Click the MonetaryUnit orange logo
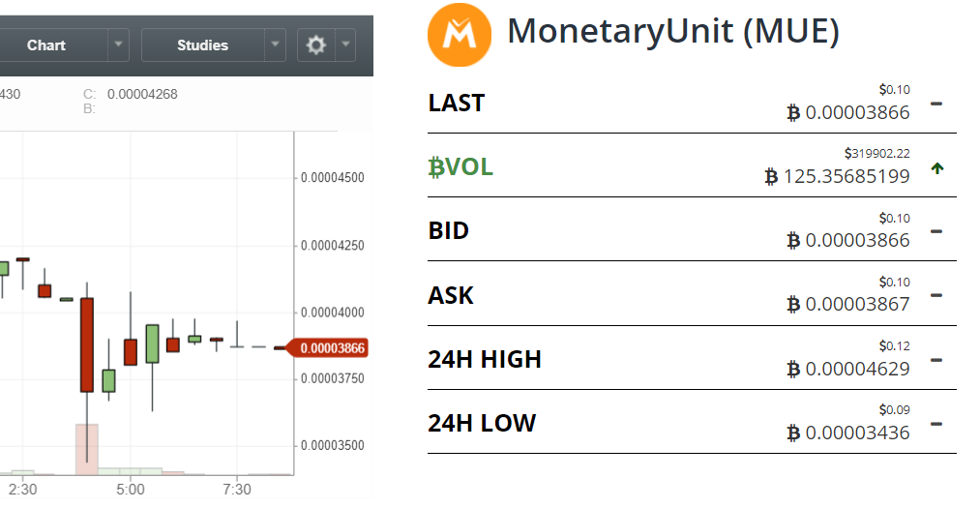Image resolution: width=980 pixels, height=508 pixels. [x=460, y=34]
